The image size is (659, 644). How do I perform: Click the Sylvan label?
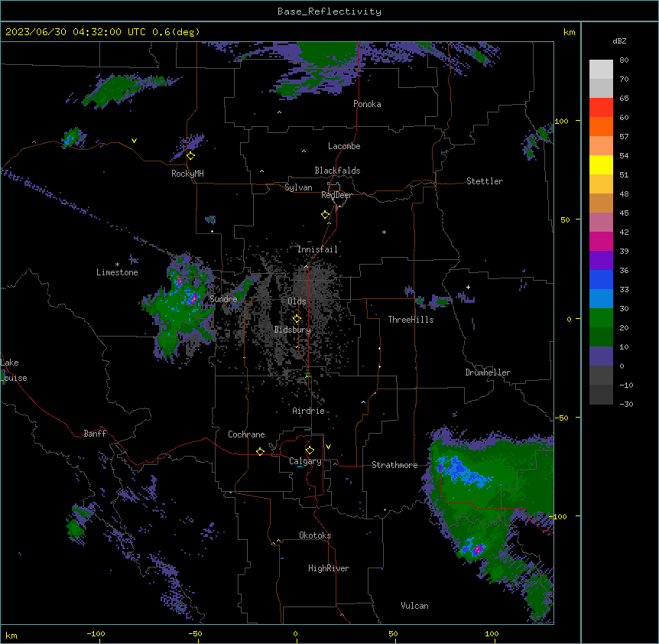298,187
